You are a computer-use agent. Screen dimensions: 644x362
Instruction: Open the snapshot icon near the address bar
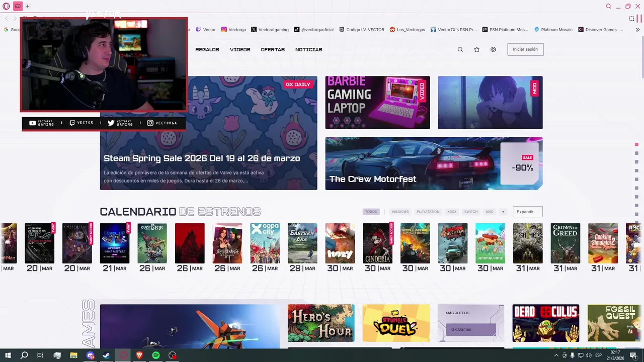[631, 19]
